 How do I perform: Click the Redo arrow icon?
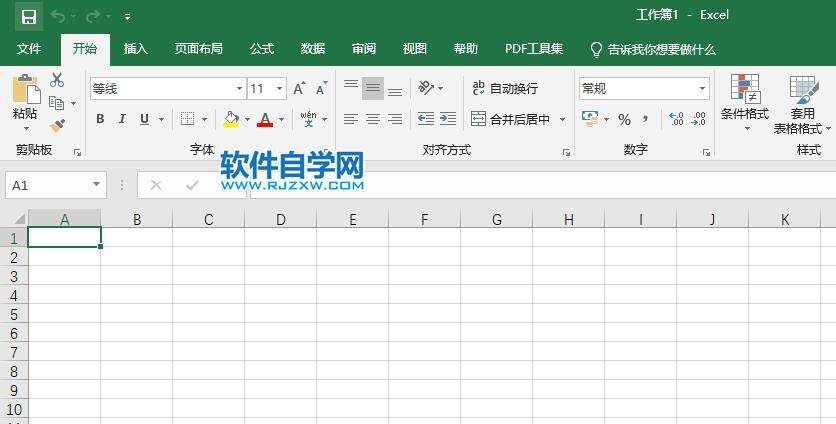point(93,17)
